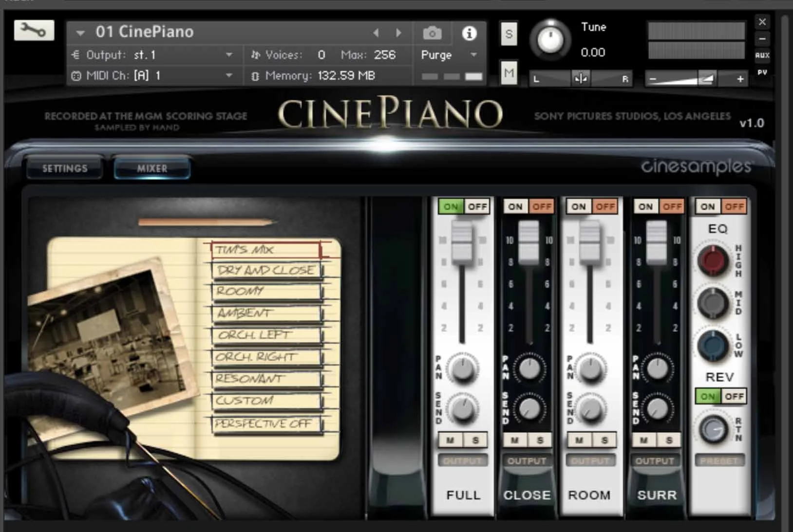
Task: Enable the REV ON toggle
Action: click(707, 396)
